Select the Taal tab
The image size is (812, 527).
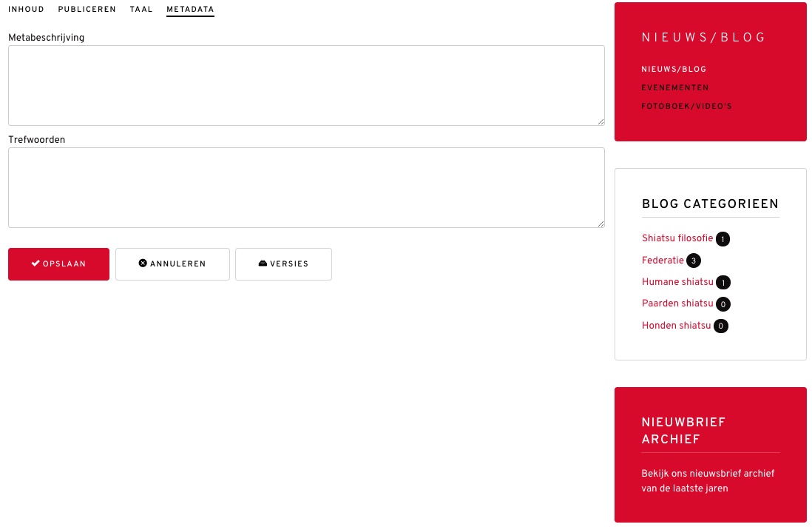pyautogui.click(x=141, y=10)
